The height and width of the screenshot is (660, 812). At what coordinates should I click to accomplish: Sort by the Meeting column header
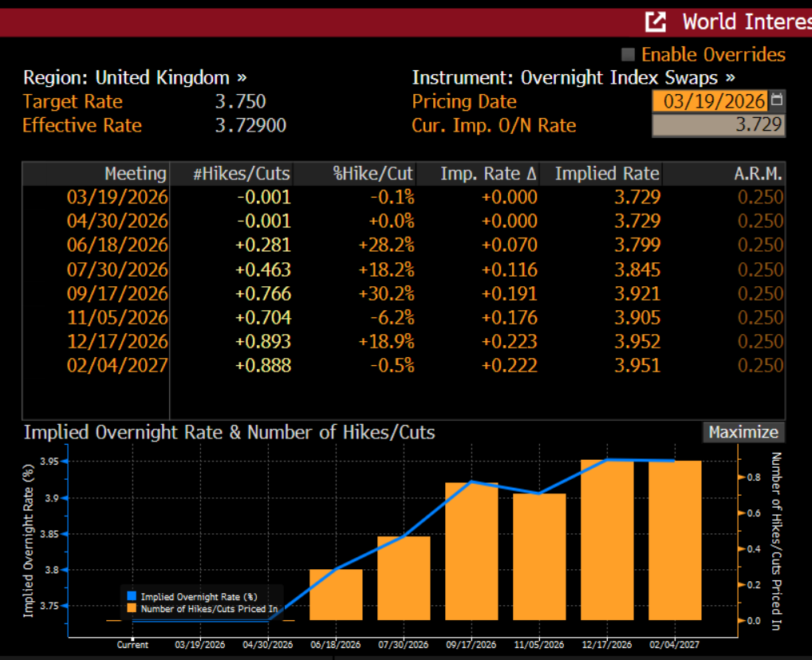pos(136,174)
